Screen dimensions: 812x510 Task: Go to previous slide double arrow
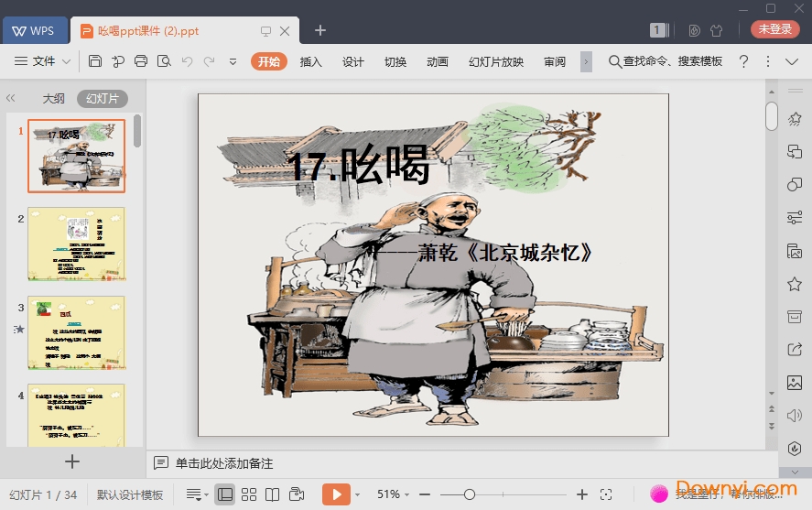[x=772, y=409]
